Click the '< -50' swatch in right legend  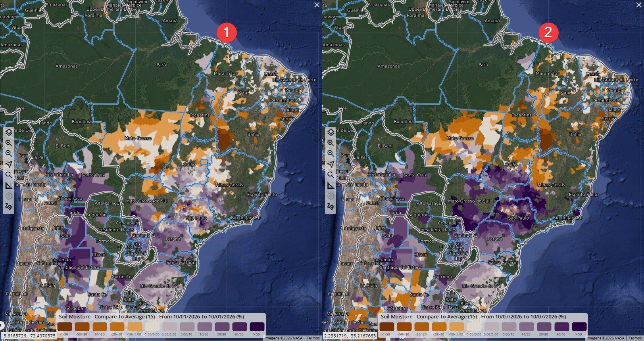[x=387, y=327]
